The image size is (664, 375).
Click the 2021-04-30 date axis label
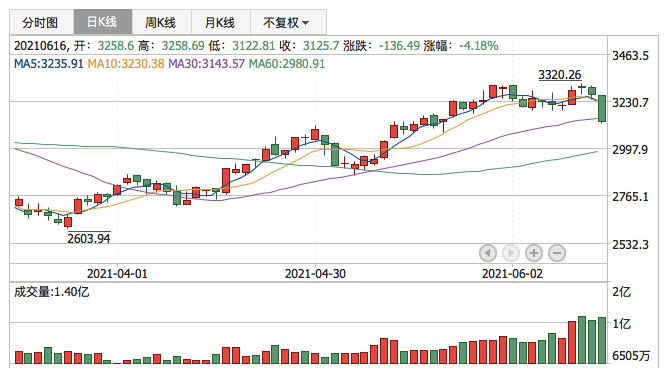click(x=315, y=274)
